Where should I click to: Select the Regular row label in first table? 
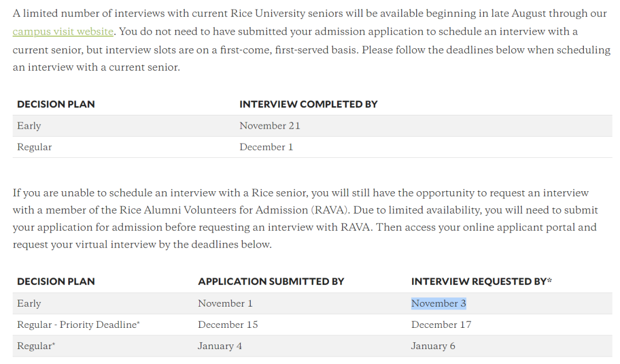pyautogui.click(x=34, y=147)
